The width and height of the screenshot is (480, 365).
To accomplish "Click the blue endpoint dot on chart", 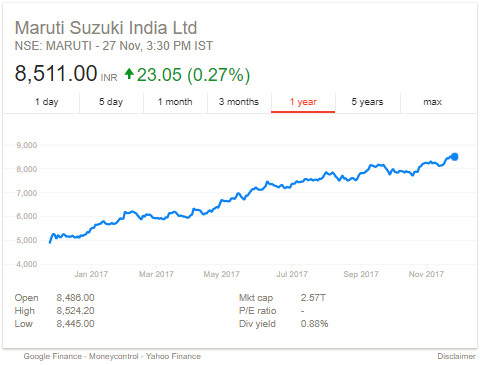I will click(x=454, y=157).
